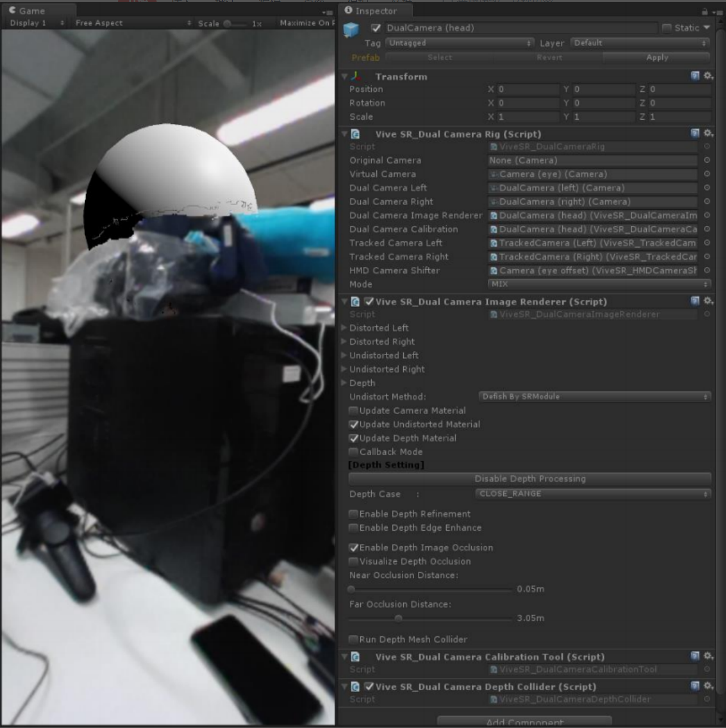Viewport: 726px width, 728px height.
Task: Click the Transform component gear settings icon
Action: point(708,76)
